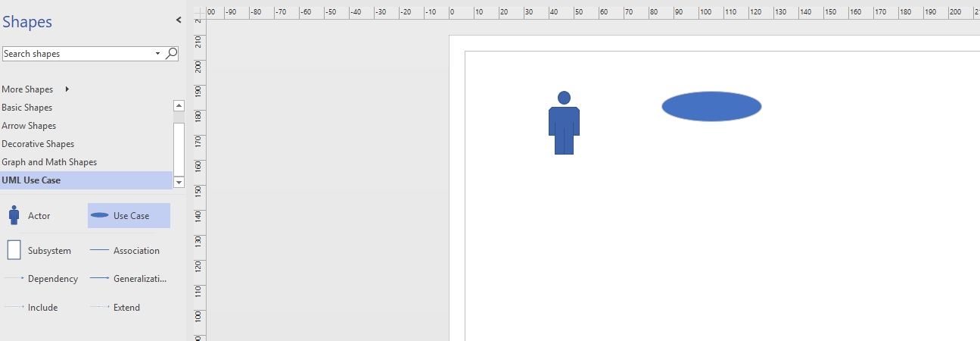
Task: Pick the Dependency arrow stencil
Action: point(14,278)
